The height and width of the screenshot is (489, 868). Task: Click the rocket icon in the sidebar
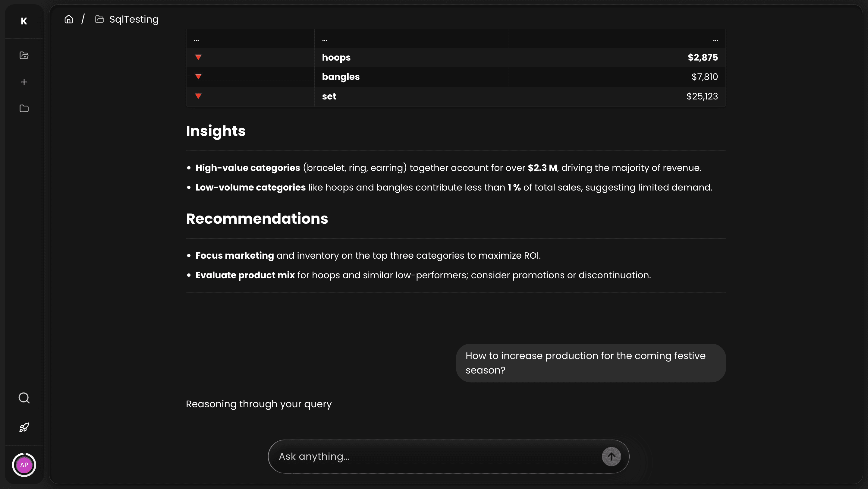click(24, 427)
